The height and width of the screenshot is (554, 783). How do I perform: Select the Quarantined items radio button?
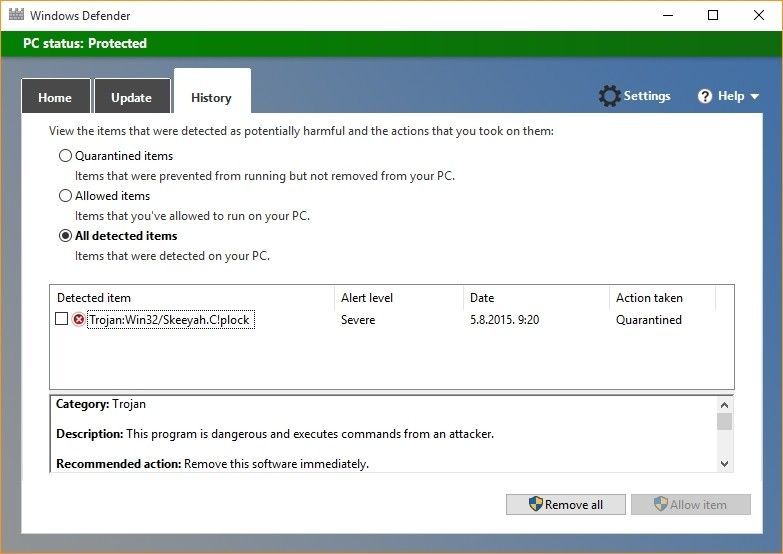(x=65, y=156)
